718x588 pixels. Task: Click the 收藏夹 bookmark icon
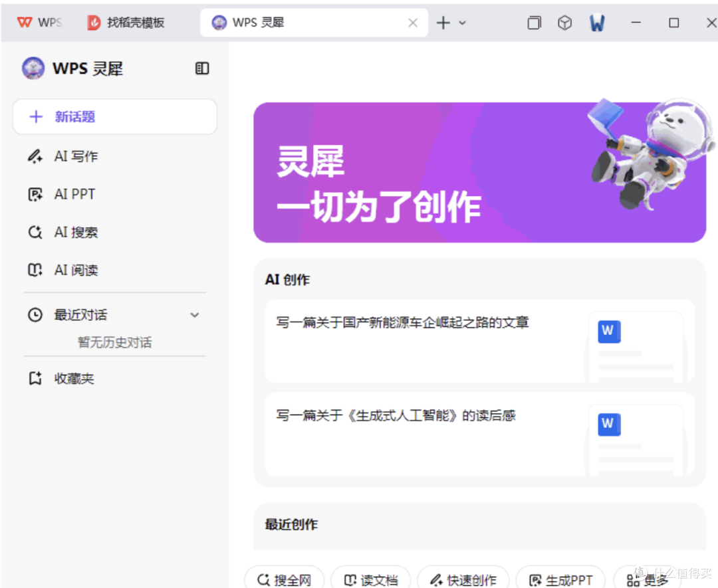click(35, 379)
